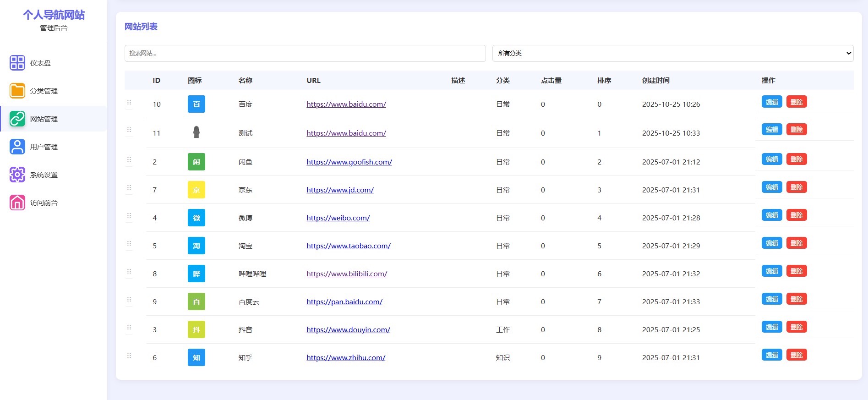Click the orange folder icon for 分类管理
Screen dimensions: 868x400
[x=17, y=91]
